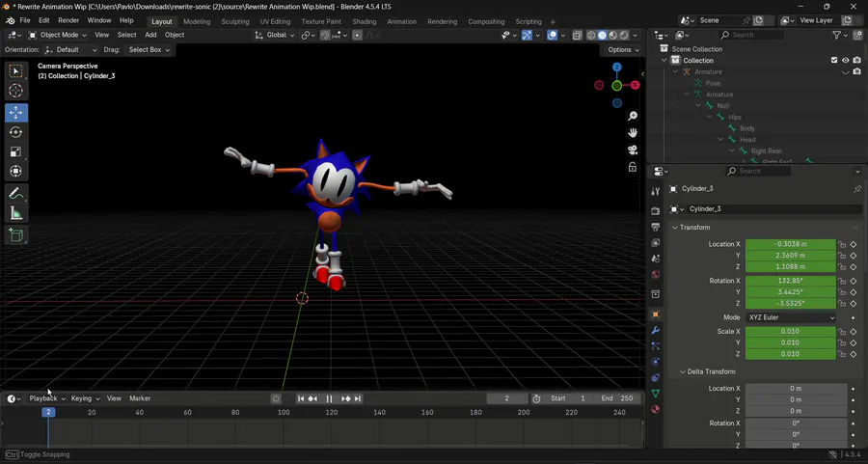Open the Render menu
868x464 pixels.
click(x=68, y=20)
